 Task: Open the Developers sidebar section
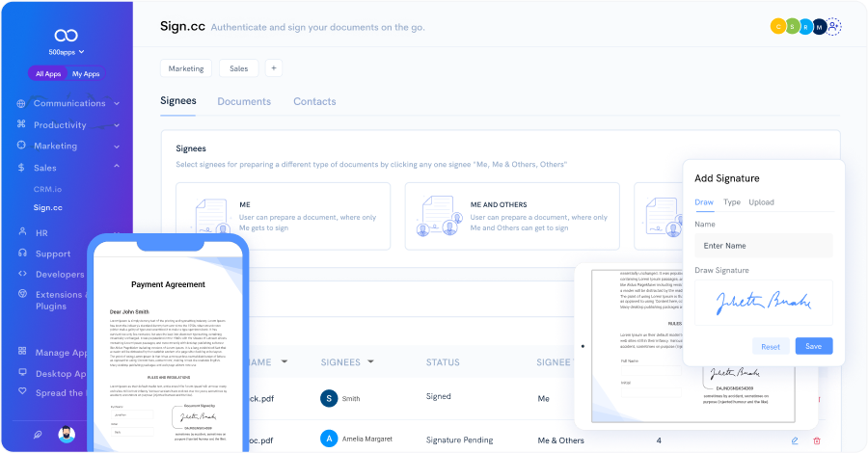point(60,275)
